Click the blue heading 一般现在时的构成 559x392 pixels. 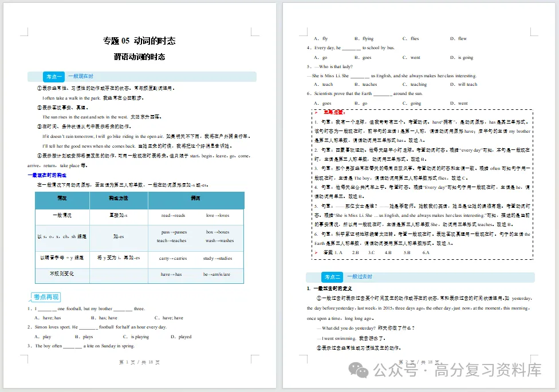47,175
